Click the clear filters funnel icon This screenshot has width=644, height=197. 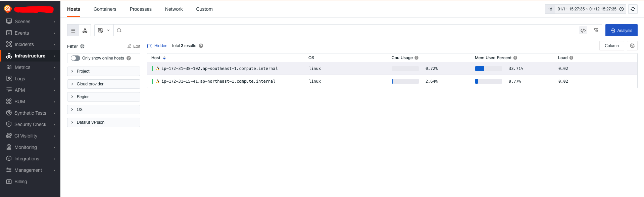[x=596, y=31]
